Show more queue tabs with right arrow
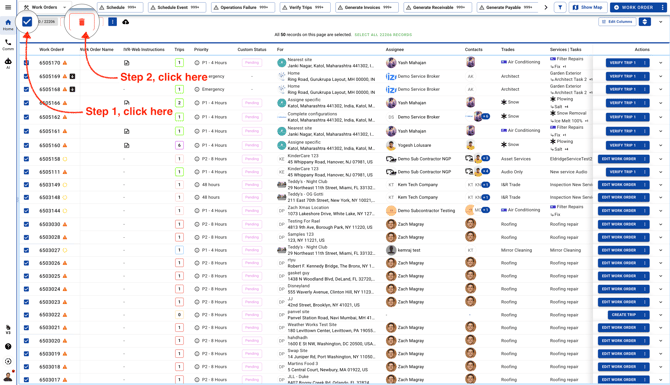 (546, 7)
